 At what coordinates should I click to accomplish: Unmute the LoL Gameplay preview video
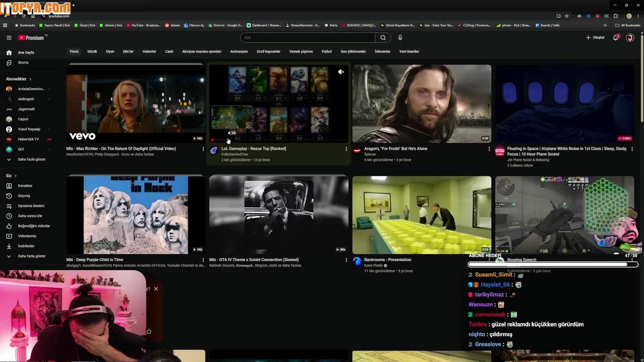(341, 72)
